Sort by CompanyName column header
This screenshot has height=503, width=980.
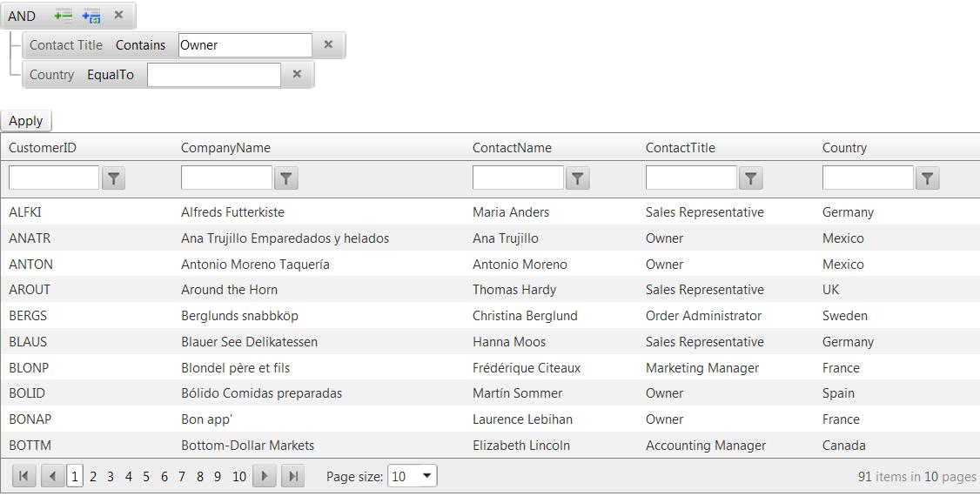[225, 148]
